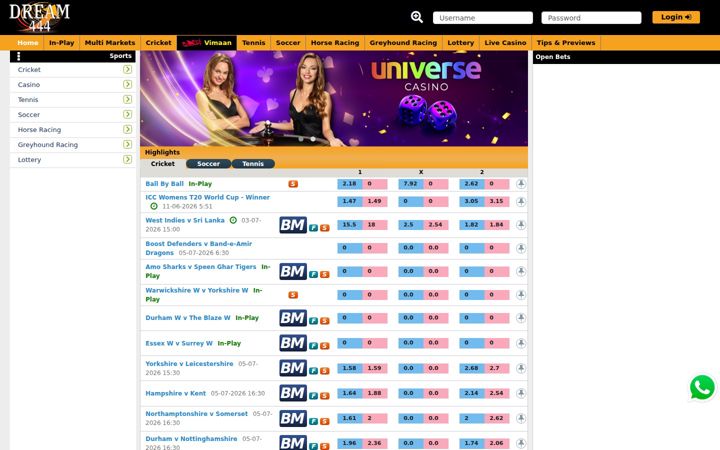Image resolution: width=720 pixels, height=450 pixels.
Task: Select lay odds 1.49 for ICC Womens T20
Action: point(375,201)
